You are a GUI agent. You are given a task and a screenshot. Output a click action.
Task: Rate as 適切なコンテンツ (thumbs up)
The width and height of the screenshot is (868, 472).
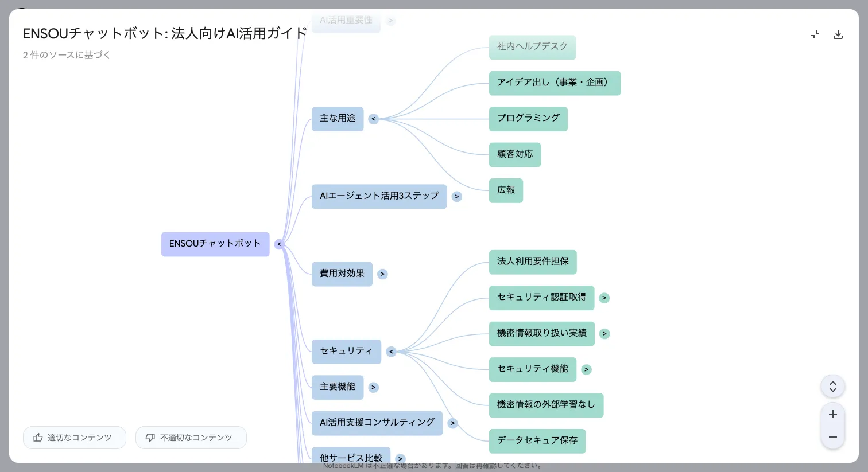[x=75, y=438]
